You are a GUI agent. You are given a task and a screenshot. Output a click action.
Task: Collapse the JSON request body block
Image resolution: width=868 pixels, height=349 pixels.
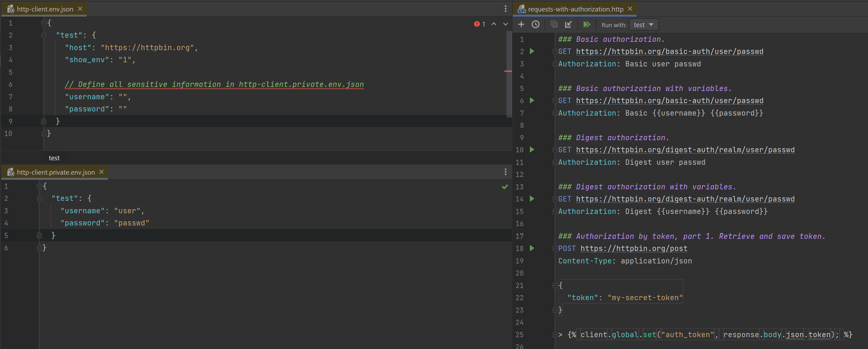[555, 285]
